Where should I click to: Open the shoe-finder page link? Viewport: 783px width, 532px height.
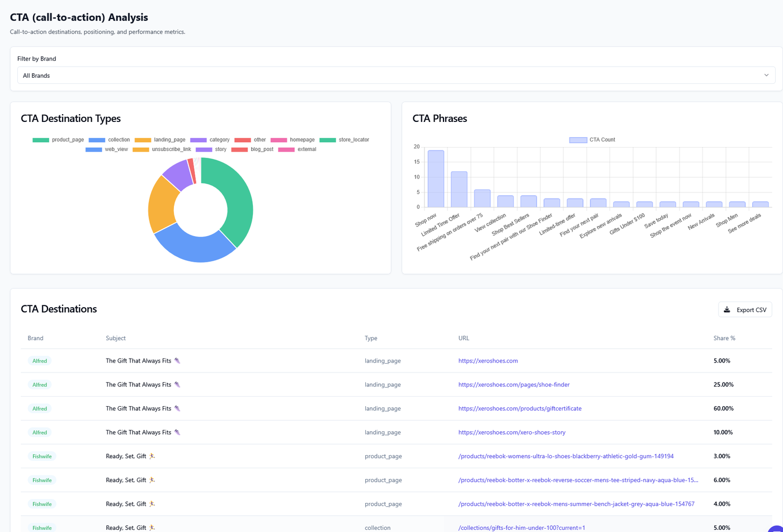(514, 385)
